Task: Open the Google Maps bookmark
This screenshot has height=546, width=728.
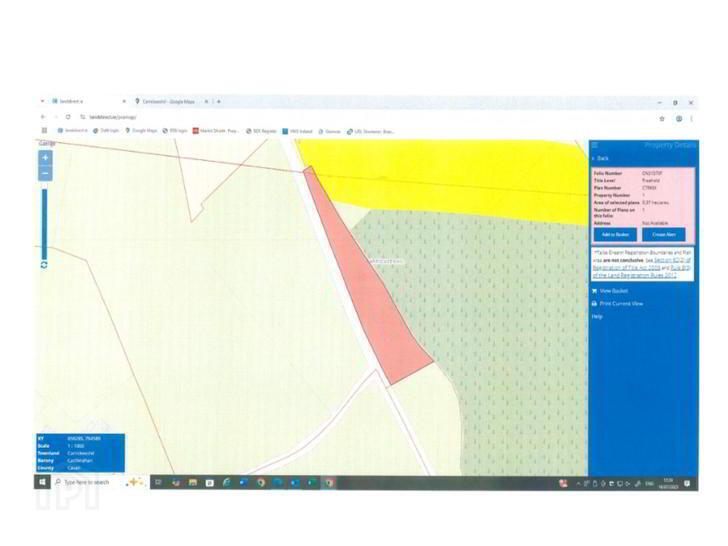Action: point(141,131)
